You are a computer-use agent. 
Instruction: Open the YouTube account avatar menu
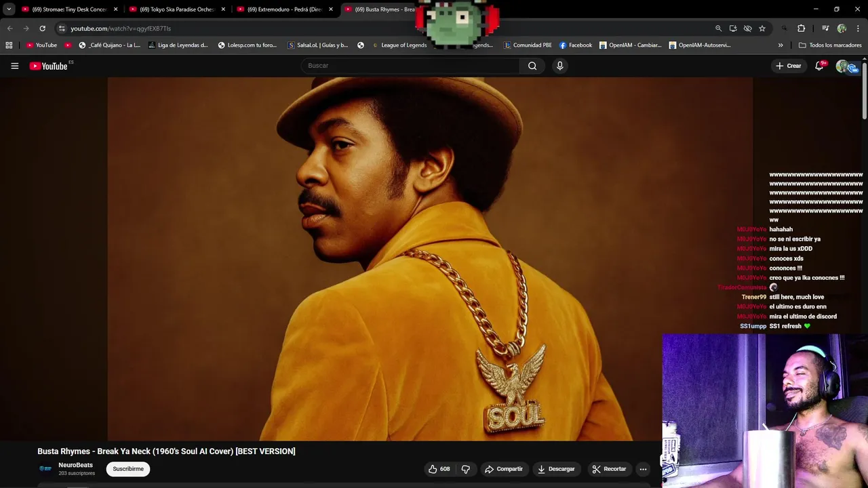843,66
